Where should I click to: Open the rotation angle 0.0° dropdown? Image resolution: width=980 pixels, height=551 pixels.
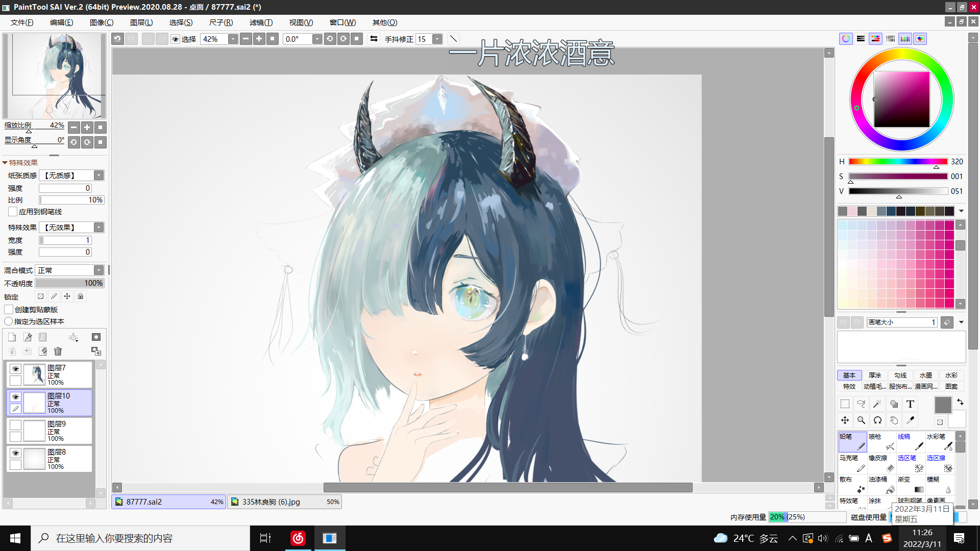point(317,39)
